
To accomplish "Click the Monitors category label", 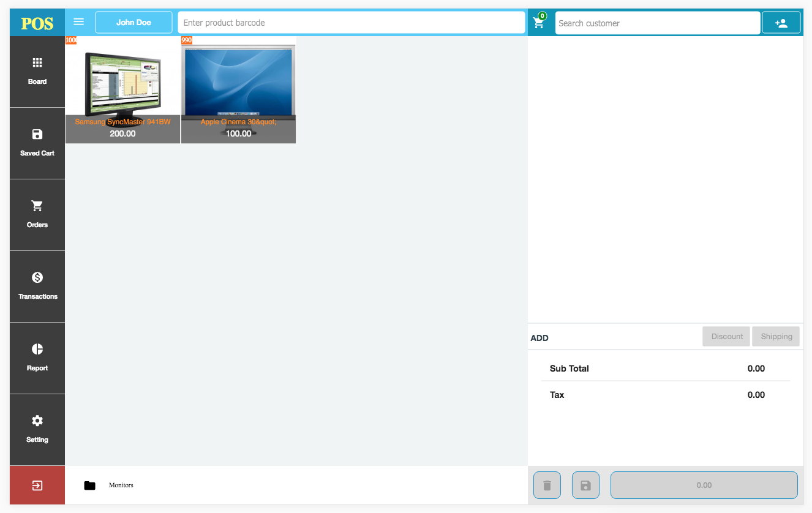I will coord(121,485).
